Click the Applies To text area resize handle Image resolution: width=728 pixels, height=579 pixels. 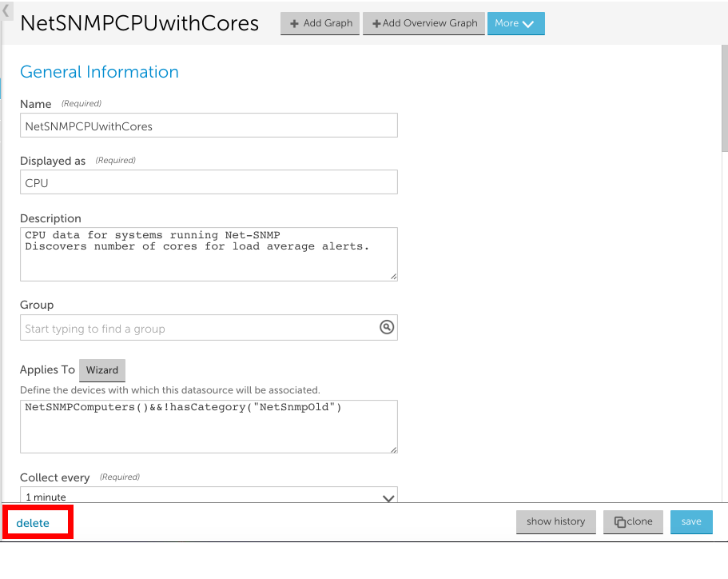(x=393, y=449)
